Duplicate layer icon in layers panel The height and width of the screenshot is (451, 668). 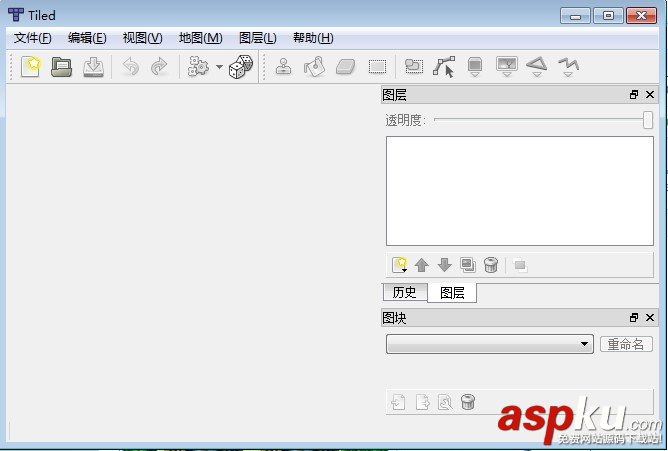coord(468,265)
